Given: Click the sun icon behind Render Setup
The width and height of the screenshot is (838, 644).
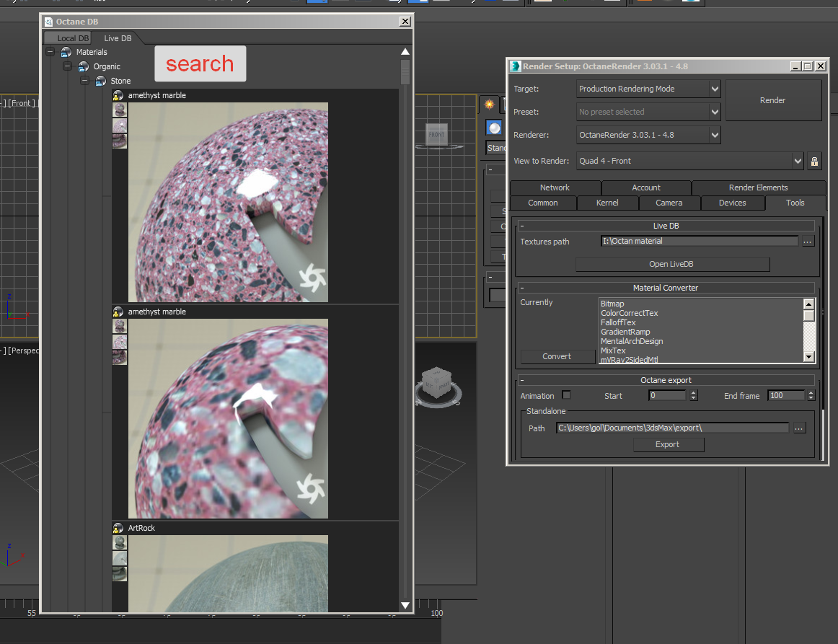Looking at the screenshot, I should tap(489, 105).
